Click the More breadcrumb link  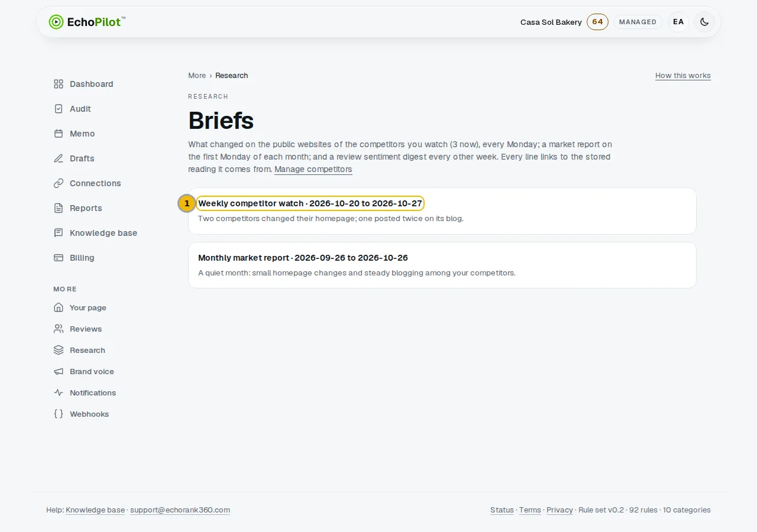[197, 76]
